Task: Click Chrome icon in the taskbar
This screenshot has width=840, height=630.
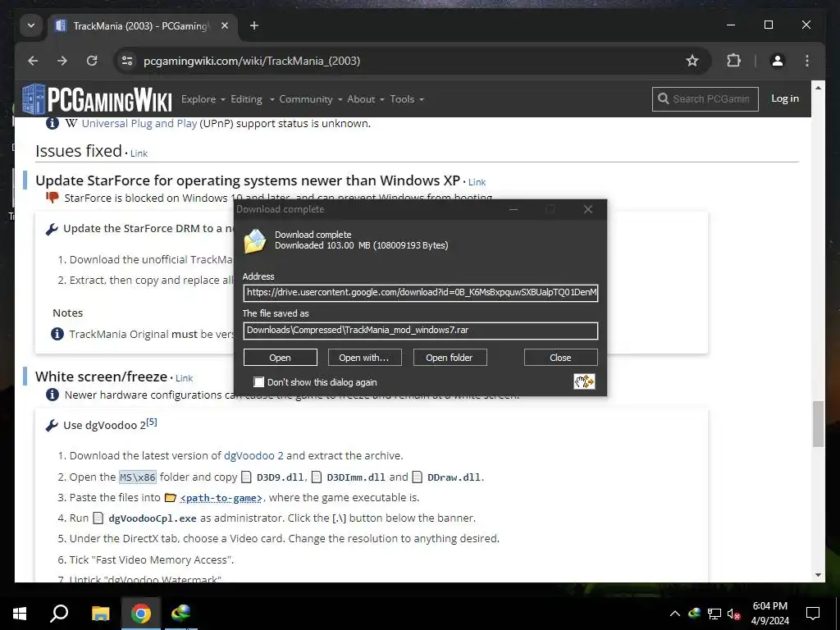Action: [x=141, y=614]
